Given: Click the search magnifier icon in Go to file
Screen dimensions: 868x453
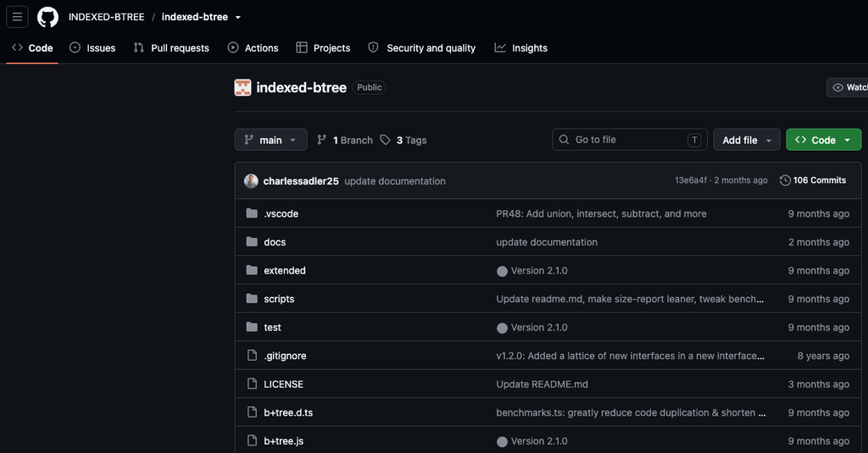Looking at the screenshot, I should point(564,140).
